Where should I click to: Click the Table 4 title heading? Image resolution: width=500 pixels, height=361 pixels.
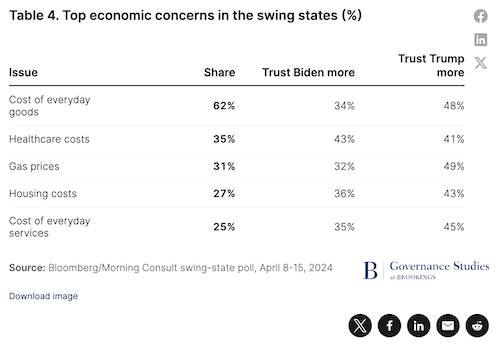point(185,16)
